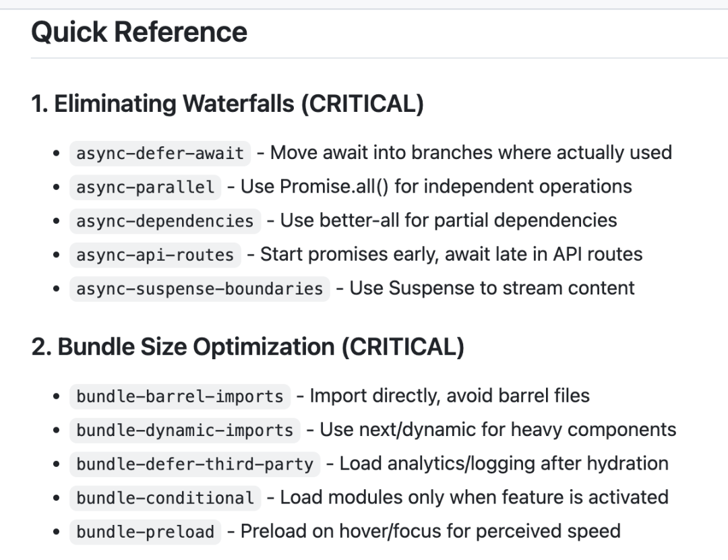
Task: Select the async-parallel code tag
Action: click(146, 187)
